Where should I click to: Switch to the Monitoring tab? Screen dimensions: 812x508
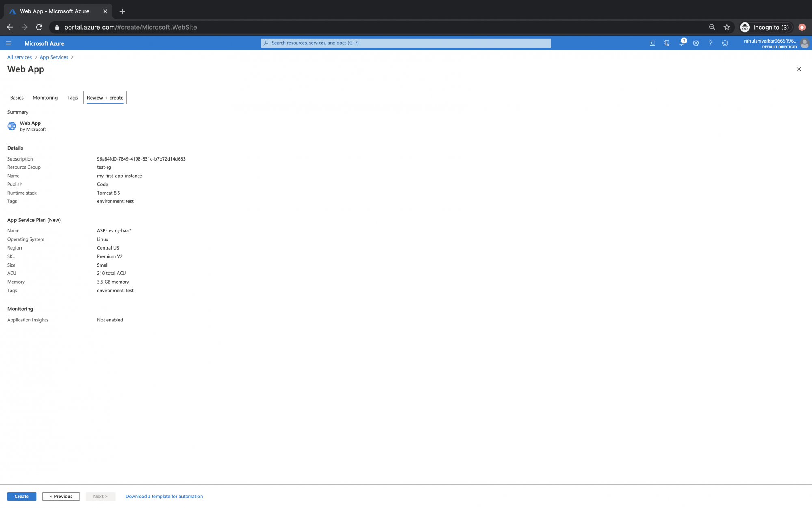(45, 98)
